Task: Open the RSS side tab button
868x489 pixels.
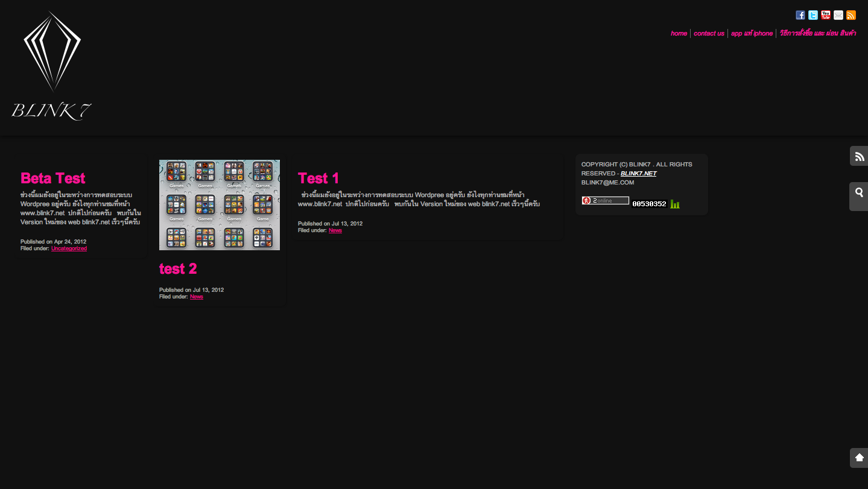Action: click(859, 156)
